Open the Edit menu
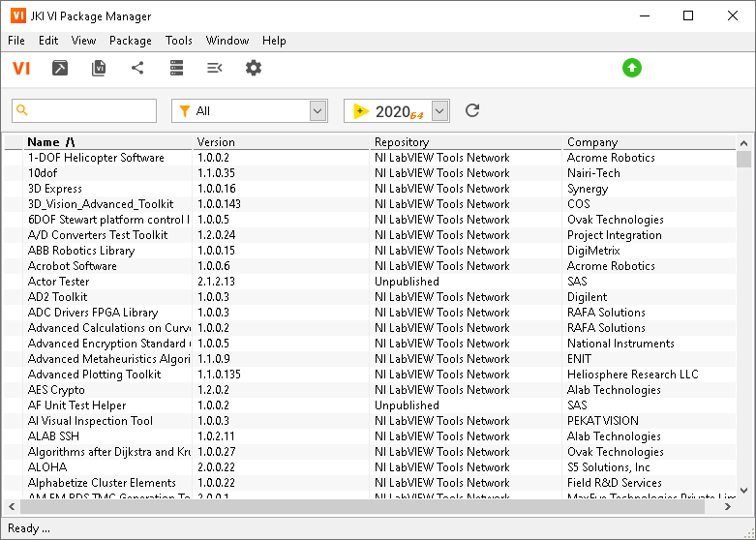Screen dimensions: 756x540 click(48, 41)
